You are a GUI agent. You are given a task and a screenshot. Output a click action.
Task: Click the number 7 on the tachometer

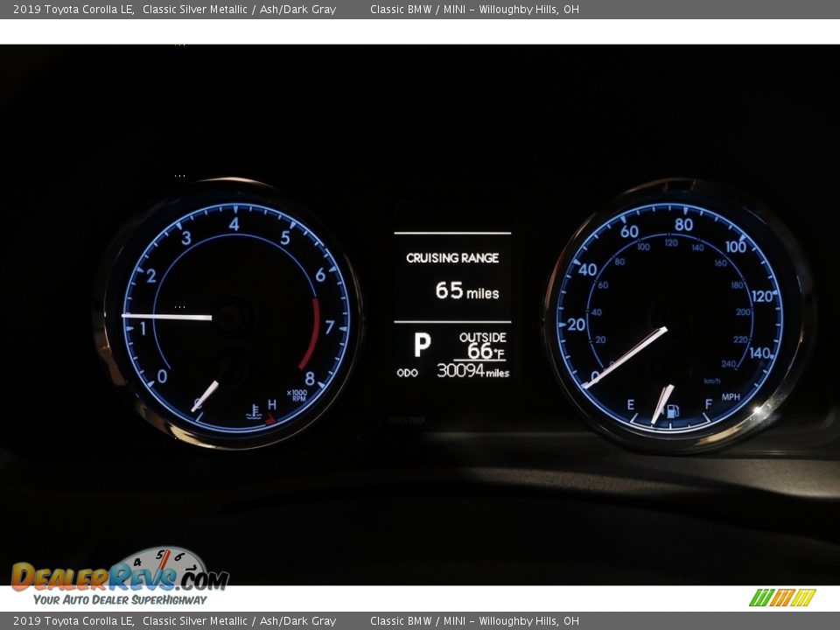click(330, 326)
